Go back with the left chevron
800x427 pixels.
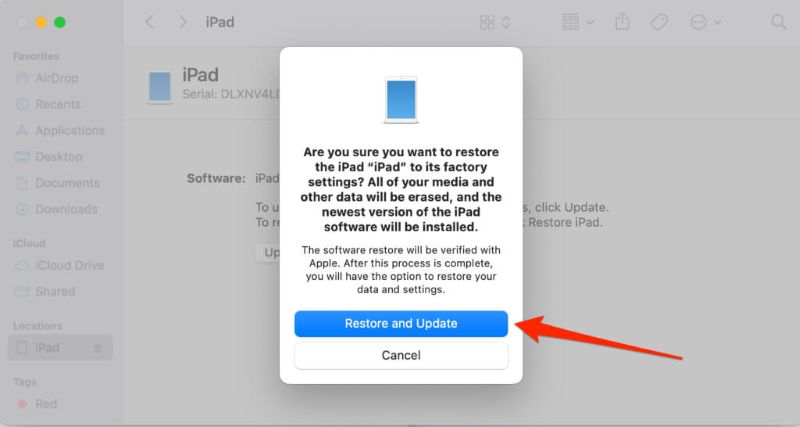[x=149, y=22]
